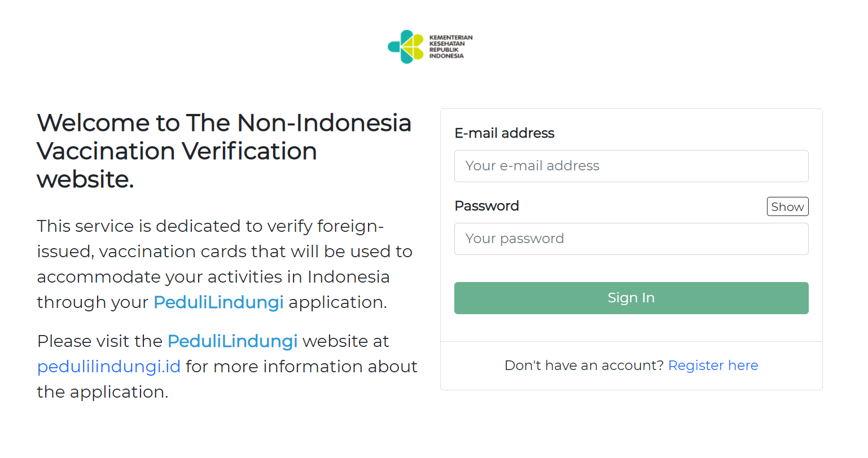Viewport: 868px width, 458px height.
Task: Click the Vaccination Verification heading line
Action: pos(177,151)
